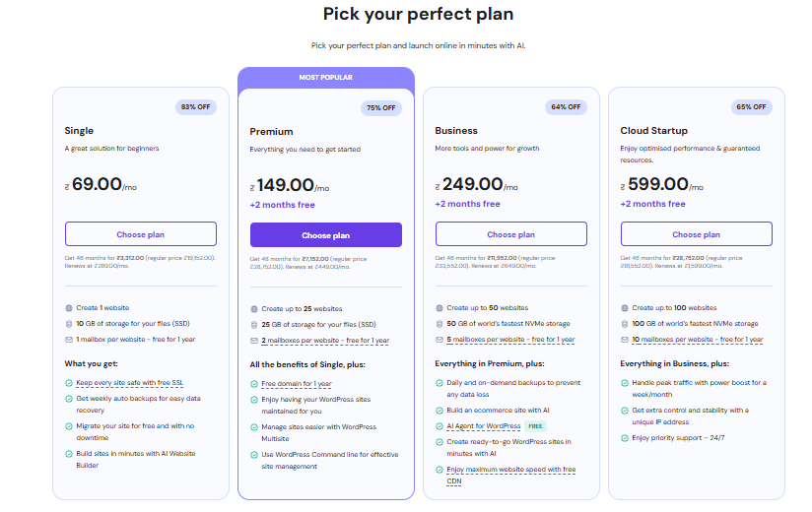Click the globe icon next to 25 websites
This screenshot has height=512, width=812.
[x=254, y=308]
